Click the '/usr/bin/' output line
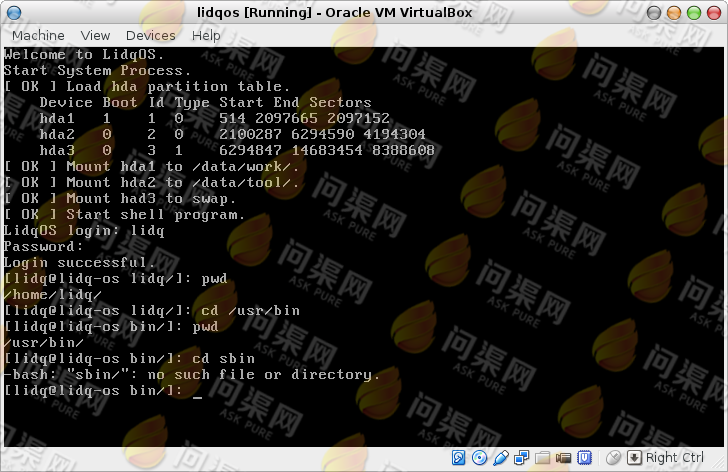The image size is (728, 472). tap(44, 343)
